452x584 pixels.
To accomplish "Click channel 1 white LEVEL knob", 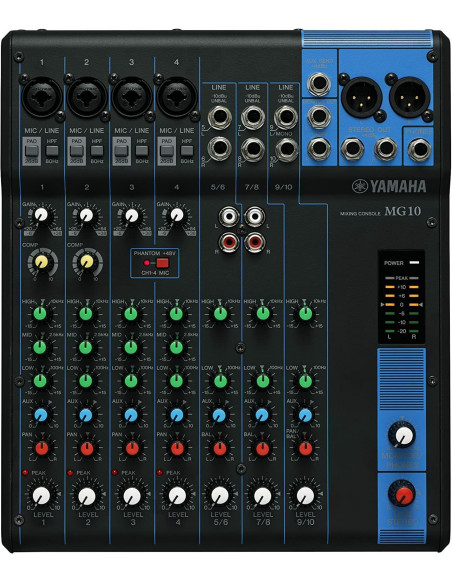I will pyautogui.click(x=41, y=496).
